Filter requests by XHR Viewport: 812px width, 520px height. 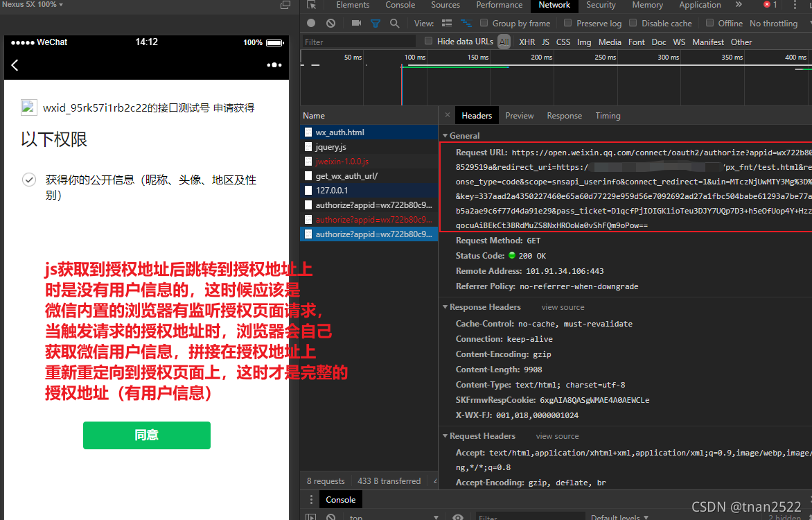tap(527, 42)
